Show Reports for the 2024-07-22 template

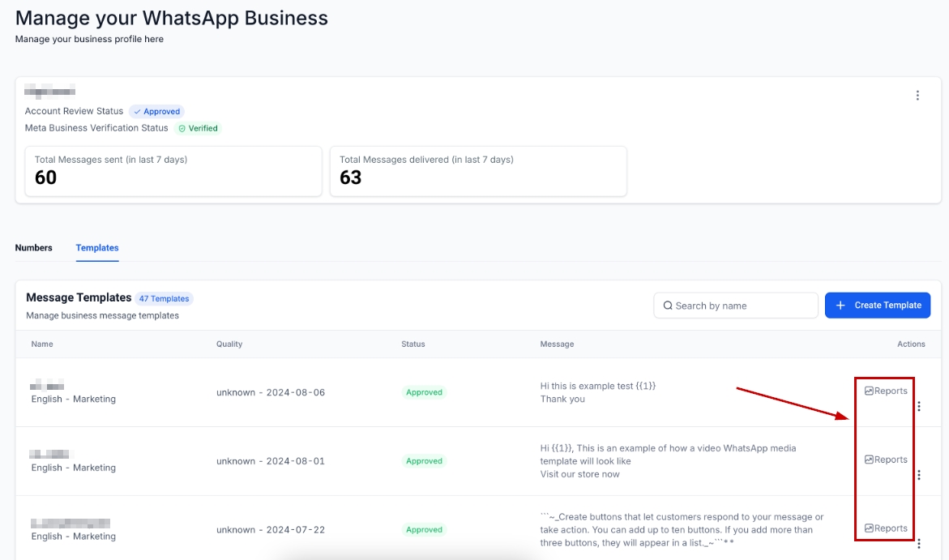(x=886, y=528)
